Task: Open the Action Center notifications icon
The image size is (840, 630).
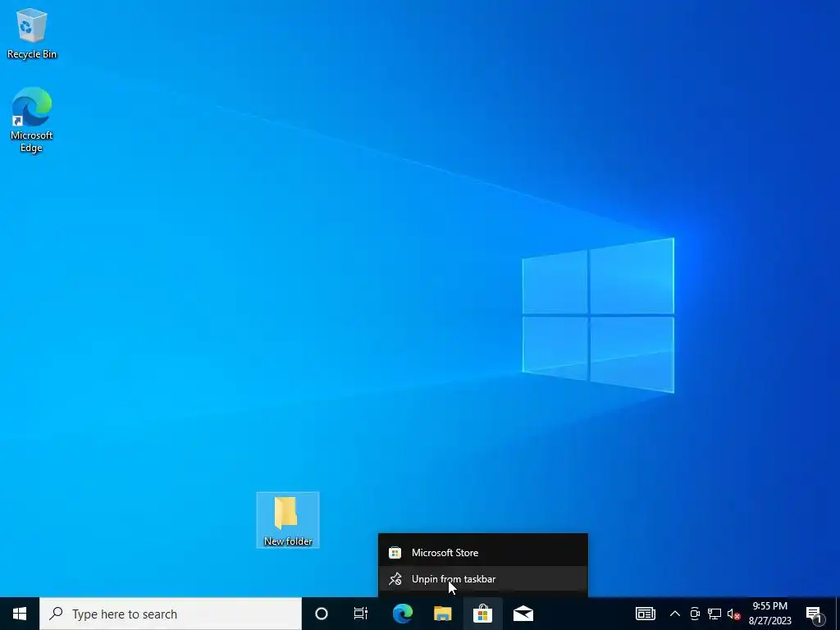Action: pos(815,614)
